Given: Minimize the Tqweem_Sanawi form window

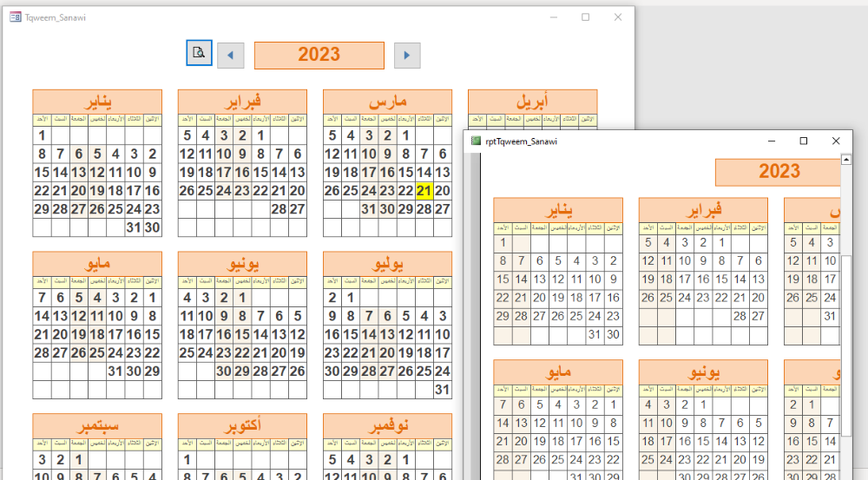Looking at the screenshot, I should (552, 17).
